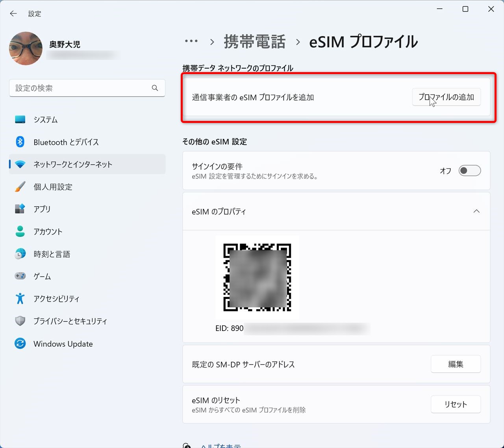Select ネットワークとインターネット category
504x448 pixels.
[x=87, y=164]
